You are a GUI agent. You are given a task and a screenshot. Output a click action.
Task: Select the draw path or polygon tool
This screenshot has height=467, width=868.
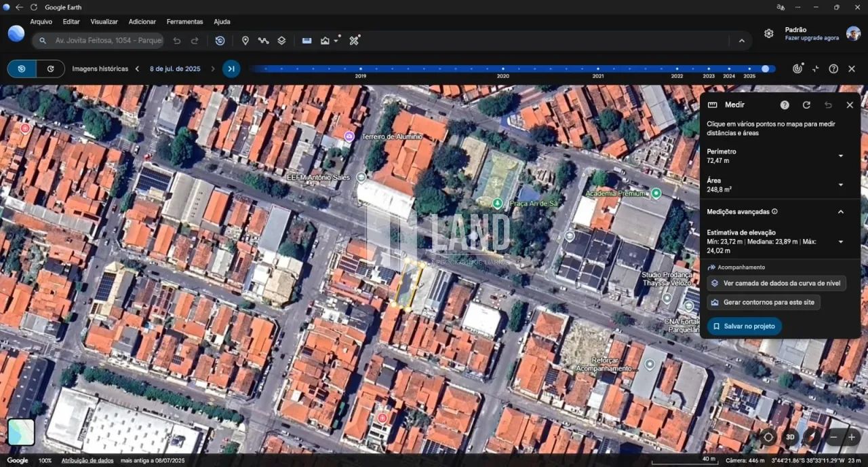coord(263,41)
